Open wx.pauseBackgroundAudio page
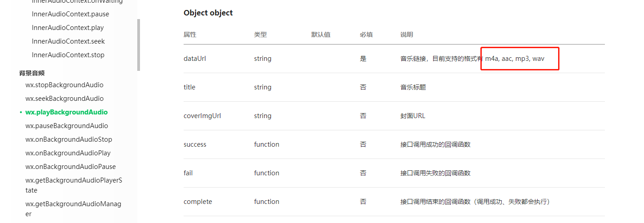Screen dimensions: 644x223 [67, 126]
